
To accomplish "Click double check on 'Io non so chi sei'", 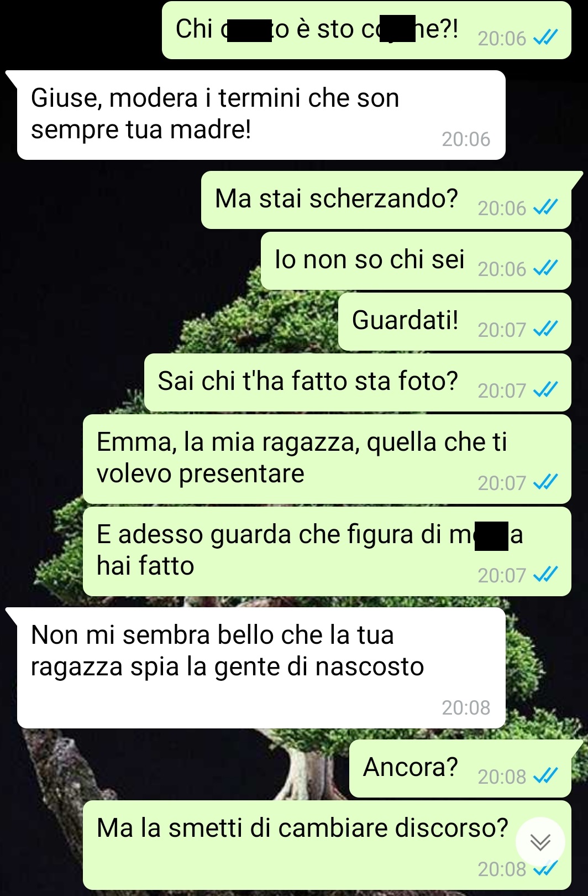I will [x=545, y=268].
